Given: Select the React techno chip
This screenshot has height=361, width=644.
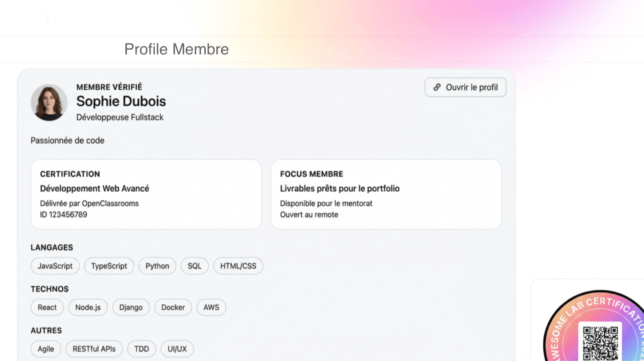Looking at the screenshot, I should pos(47,307).
